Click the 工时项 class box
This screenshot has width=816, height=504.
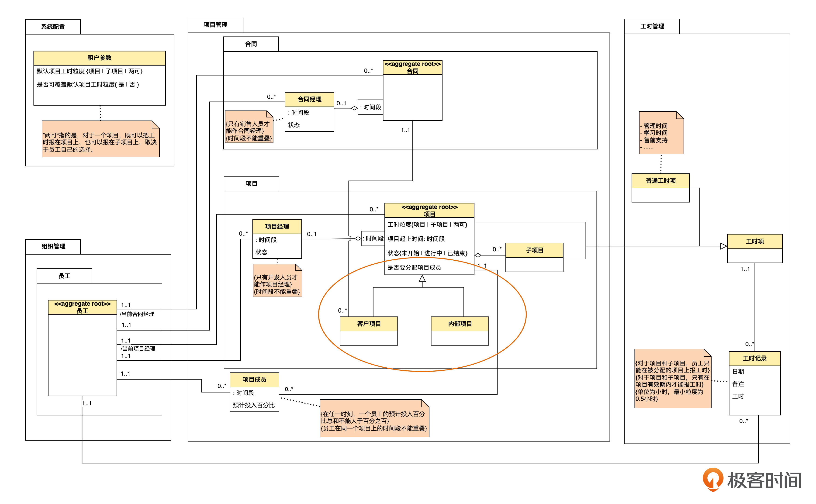pos(754,242)
